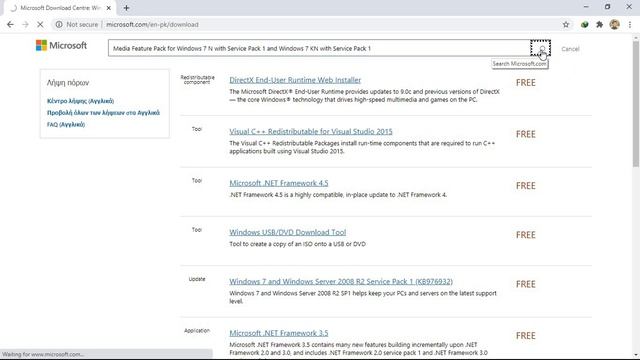Click the scrollbar down arrow

pyautogui.click(x=636, y=356)
